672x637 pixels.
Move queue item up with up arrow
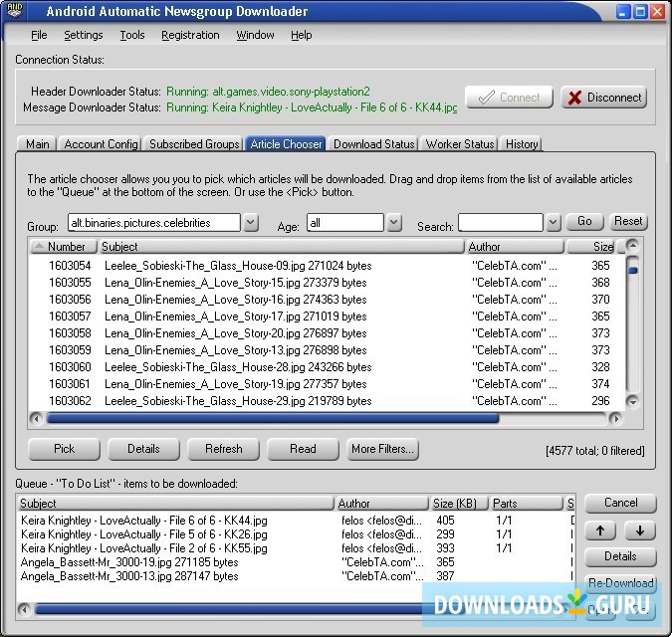600,531
